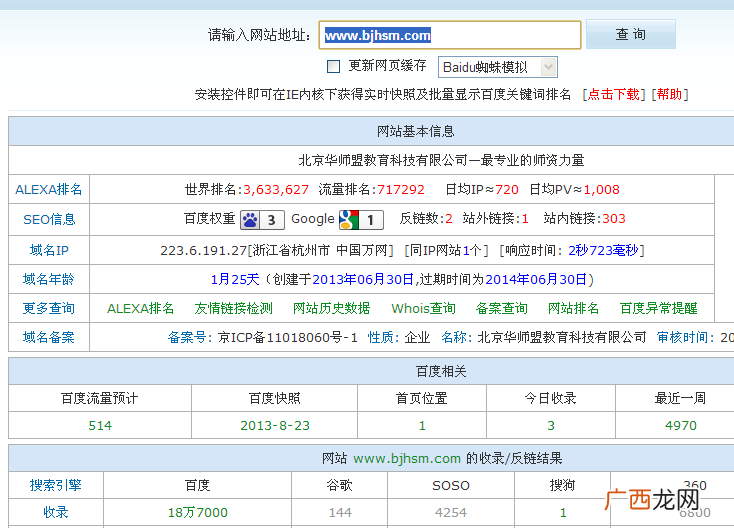Click Baidu snapshot date 2013-8-23

click(x=275, y=425)
